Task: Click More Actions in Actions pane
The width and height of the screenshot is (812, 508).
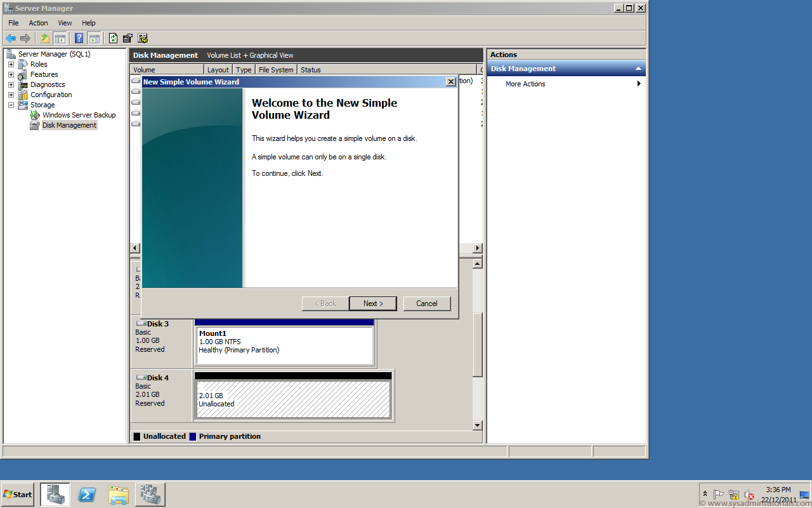Action: [x=525, y=84]
